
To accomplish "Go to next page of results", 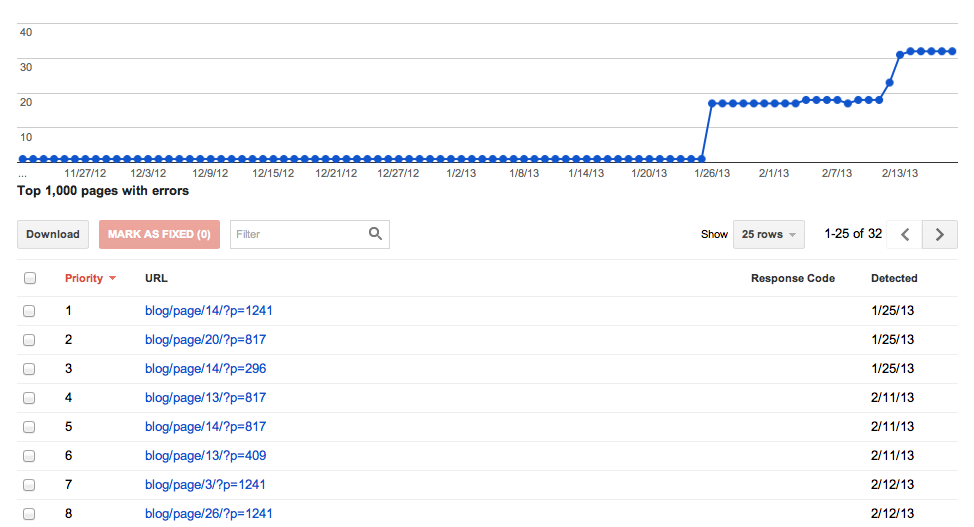I will pos(940,234).
